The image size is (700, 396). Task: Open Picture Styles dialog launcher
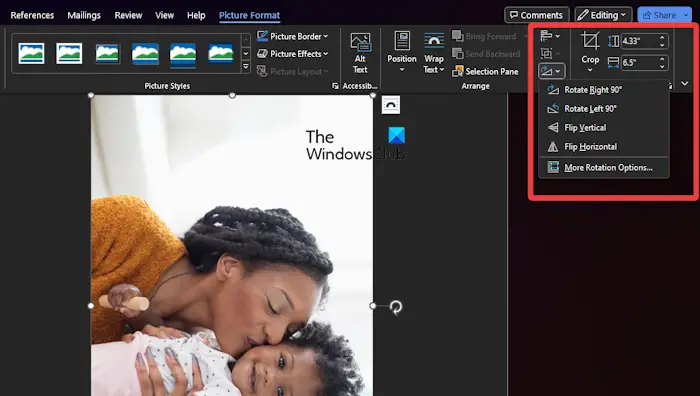(335, 86)
